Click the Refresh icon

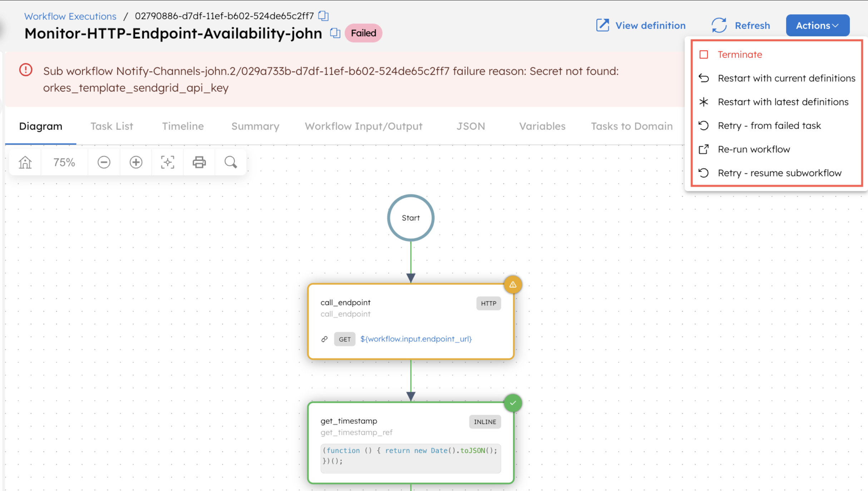coord(719,25)
